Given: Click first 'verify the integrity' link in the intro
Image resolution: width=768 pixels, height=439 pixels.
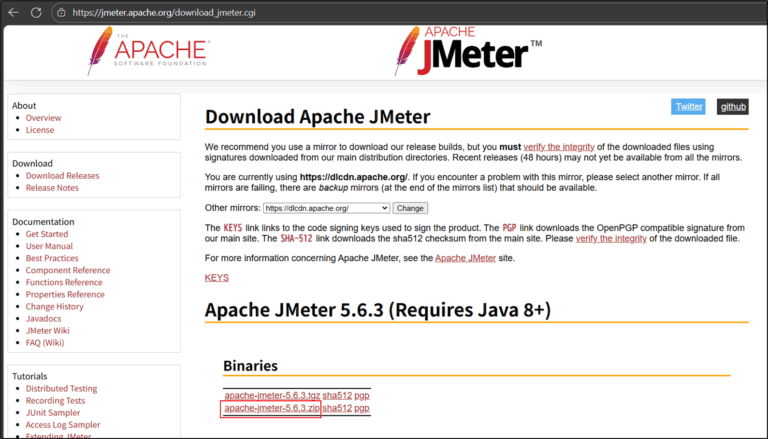Looking at the screenshot, I should (x=559, y=147).
